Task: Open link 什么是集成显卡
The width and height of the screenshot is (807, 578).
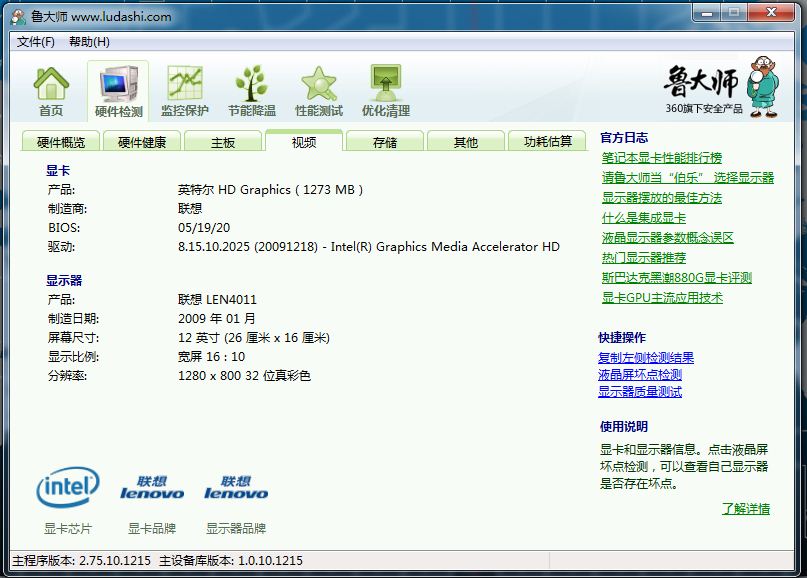Action: 644,218
